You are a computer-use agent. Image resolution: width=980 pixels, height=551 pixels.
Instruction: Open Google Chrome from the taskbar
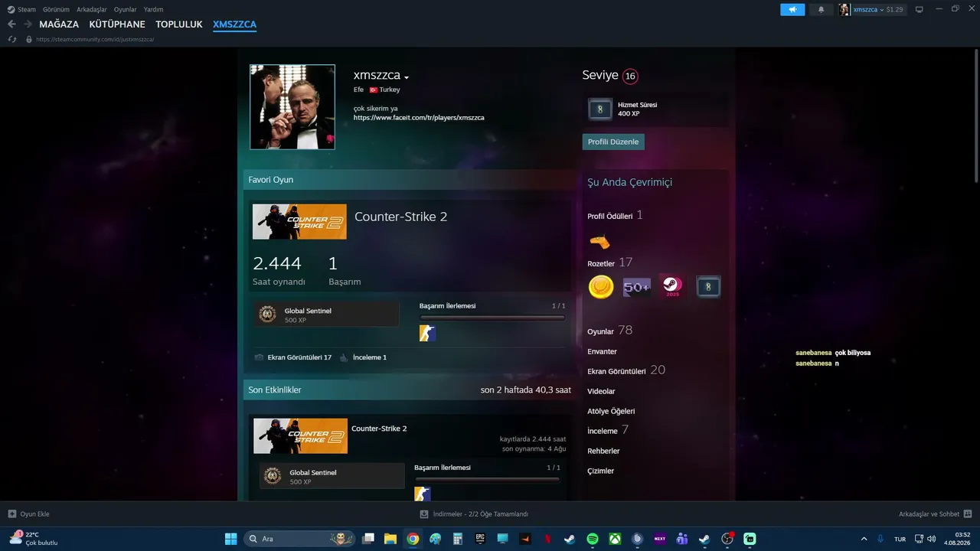pyautogui.click(x=413, y=539)
